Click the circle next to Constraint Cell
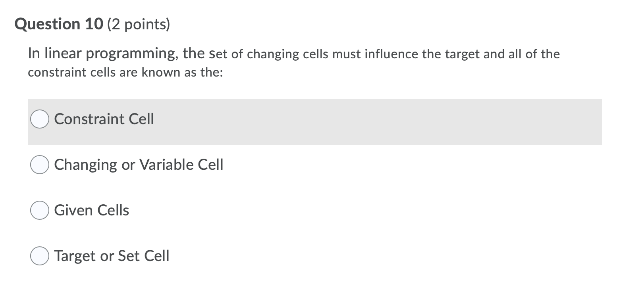This screenshot has height=288, width=644. click(x=39, y=118)
